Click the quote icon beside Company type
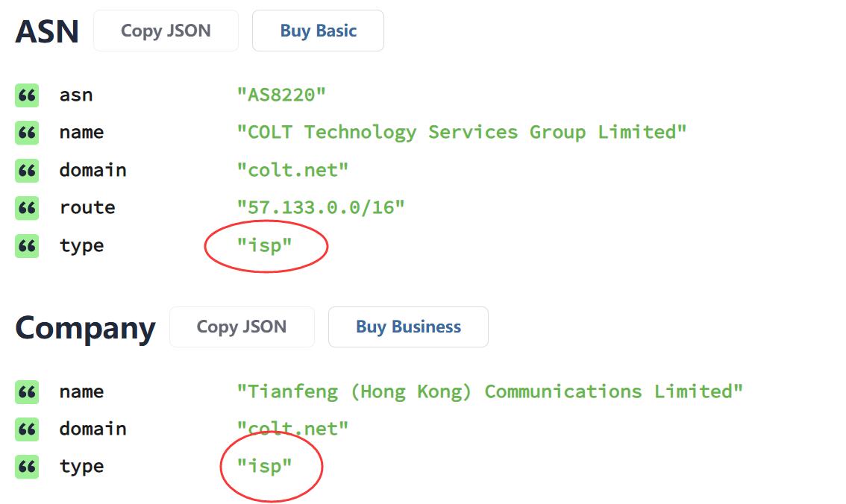This screenshot has width=846, height=504. coord(27,467)
